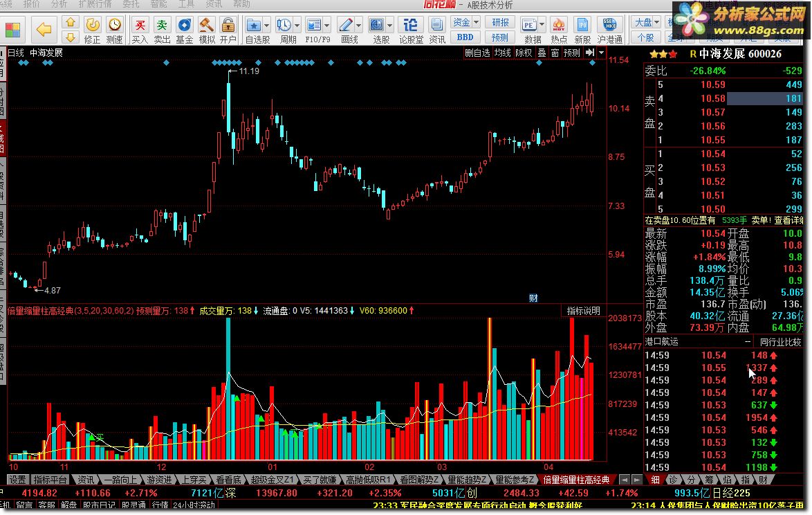Click the 设置 settings button
812x515 pixels.
pos(17,480)
